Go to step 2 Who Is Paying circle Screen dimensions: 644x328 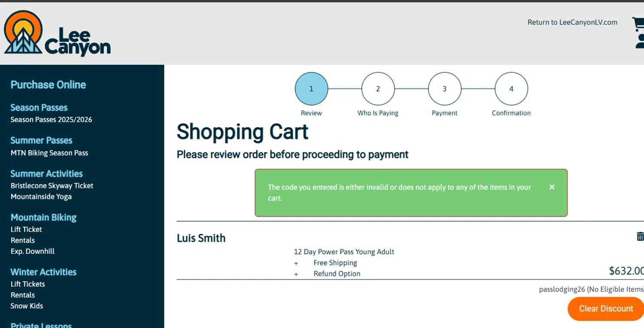tap(378, 89)
